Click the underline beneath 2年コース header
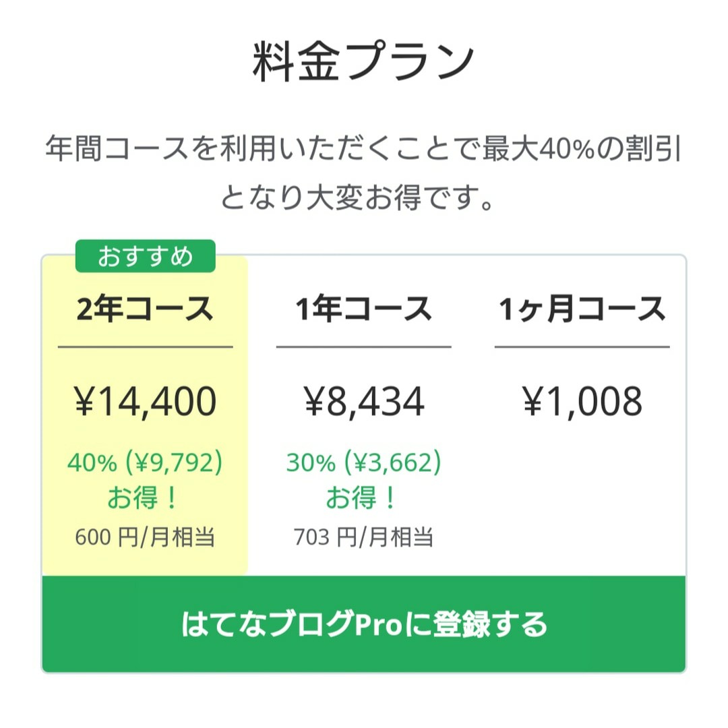Viewport: 728px width, 728px height. click(144, 344)
